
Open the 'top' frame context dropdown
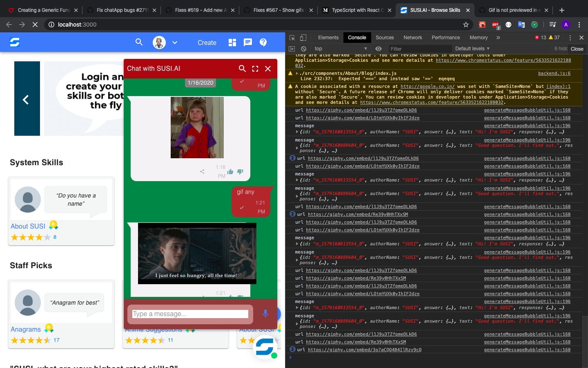[x=340, y=49]
